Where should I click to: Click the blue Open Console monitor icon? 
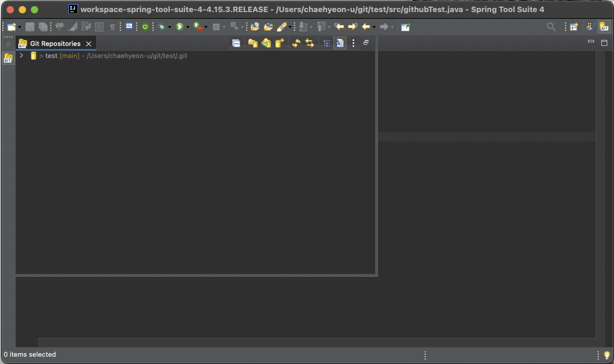[x=129, y=27]
